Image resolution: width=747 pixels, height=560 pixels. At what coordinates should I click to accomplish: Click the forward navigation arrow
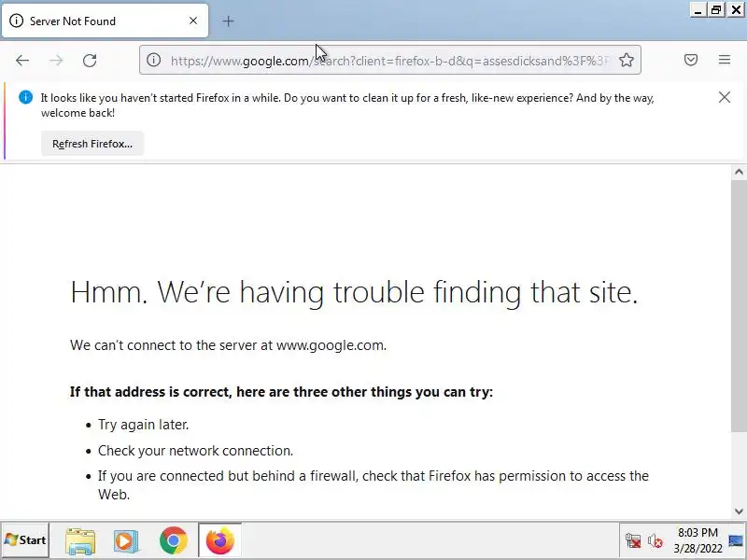pos(56,61)
